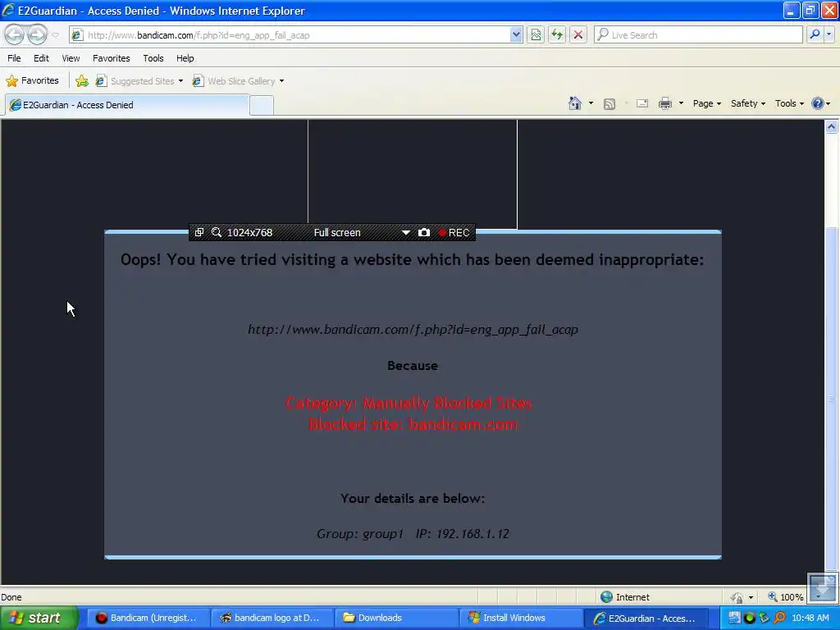The image size is (840, 630).
Task: Click the Safely Remove Hardware tray icon
Action: click(x=765, y=618)
